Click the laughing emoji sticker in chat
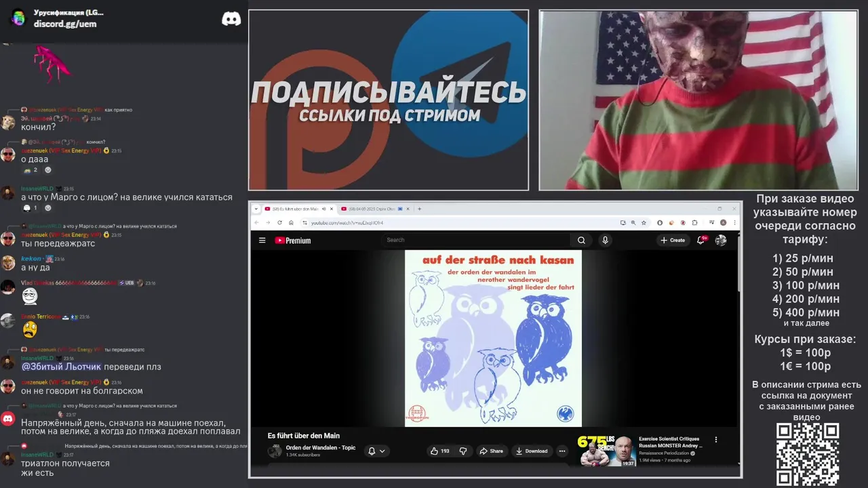The image size is (868, 488). 30,296
